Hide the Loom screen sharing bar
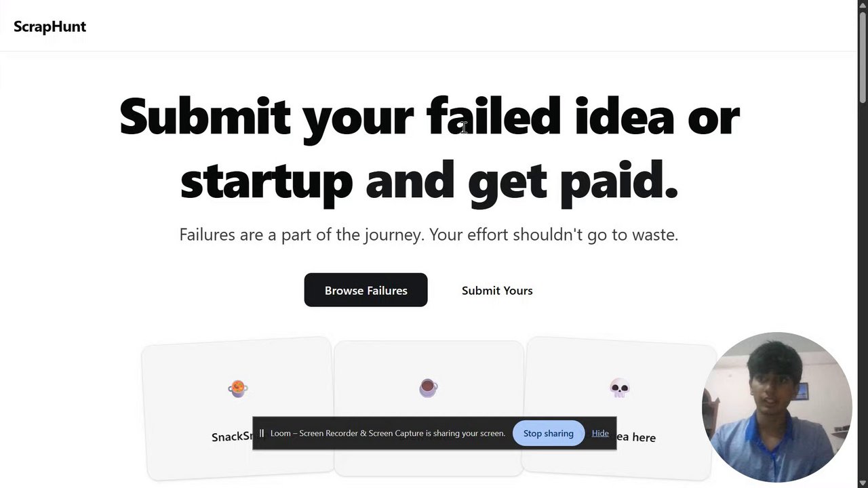 [x=600, y=433]
